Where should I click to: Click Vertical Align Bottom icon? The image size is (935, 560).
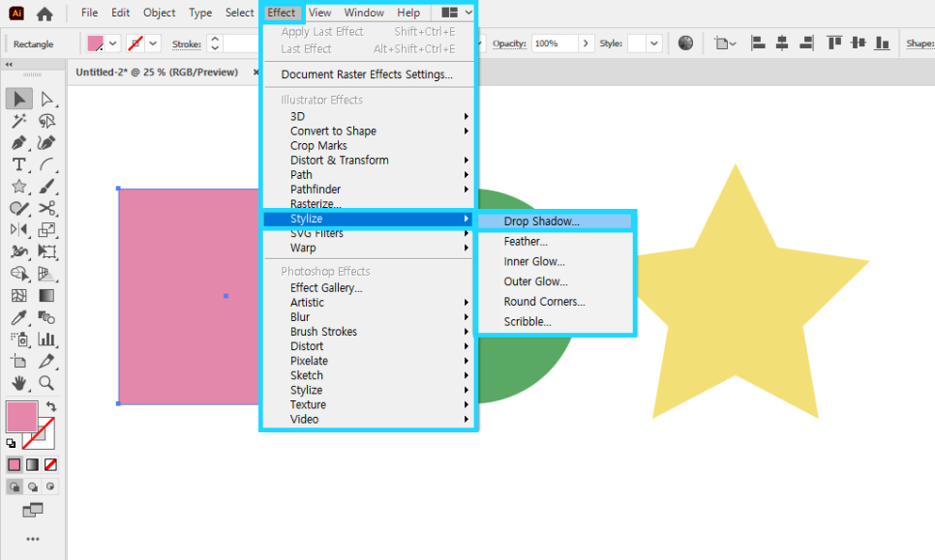click(882, 43)
